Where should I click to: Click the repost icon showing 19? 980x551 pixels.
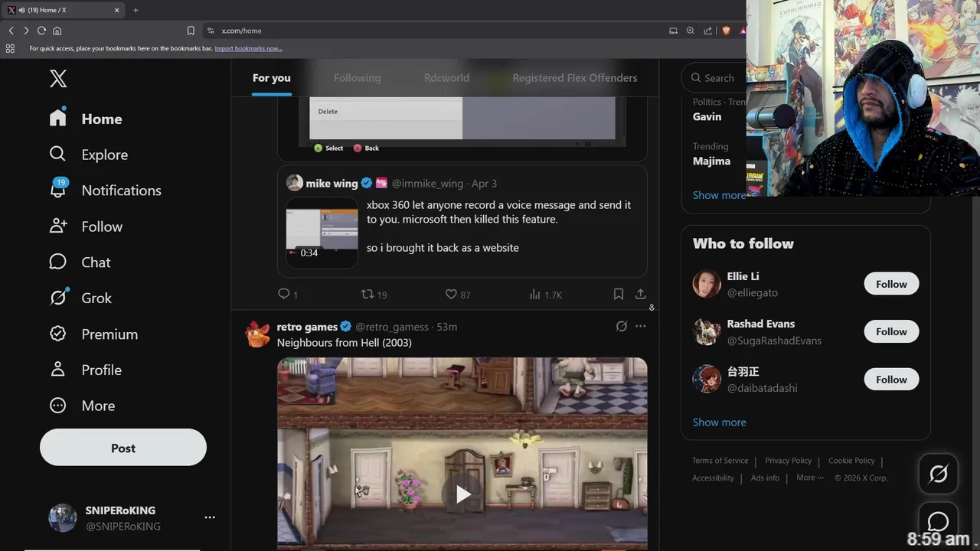367,294
